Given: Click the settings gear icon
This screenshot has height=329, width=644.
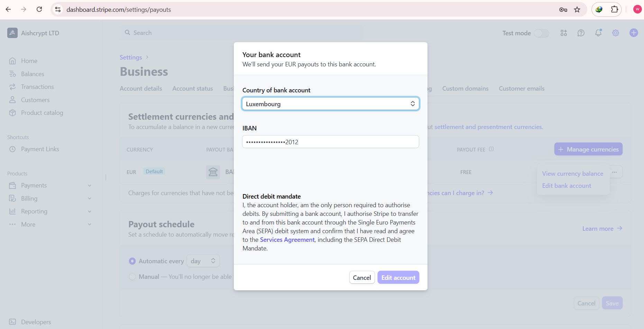Looking at the screenshot, I should click(x=616, y=33).
